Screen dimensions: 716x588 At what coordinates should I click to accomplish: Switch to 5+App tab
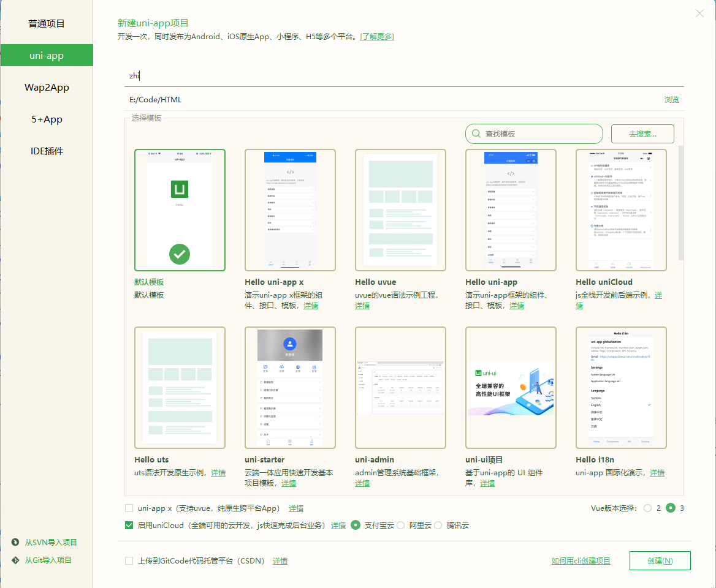pyautogui.click(x=47, y=119)
